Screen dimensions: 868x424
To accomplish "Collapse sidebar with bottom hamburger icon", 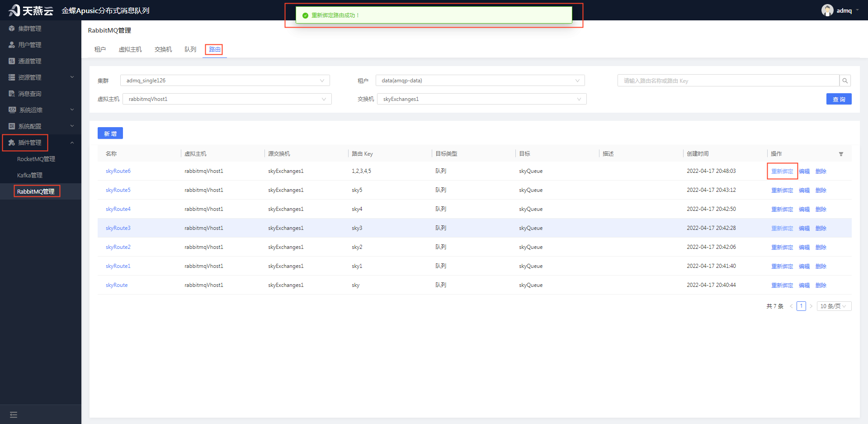I will coord(14,414).
